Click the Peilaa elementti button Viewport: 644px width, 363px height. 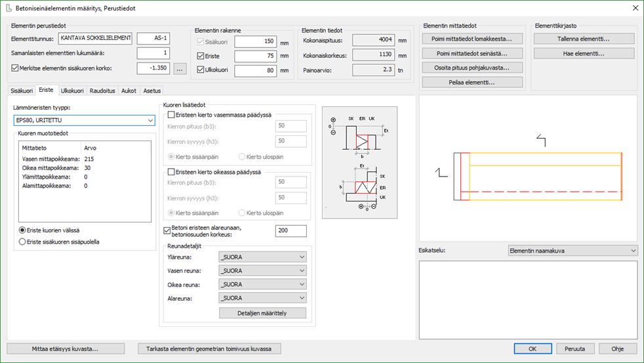[472, 82]
